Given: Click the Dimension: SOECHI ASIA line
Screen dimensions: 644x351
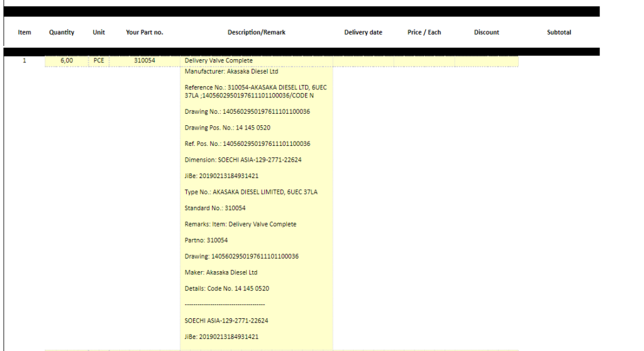Looking at the screenshot, I should pyautogui.click(x=243, y=160).
